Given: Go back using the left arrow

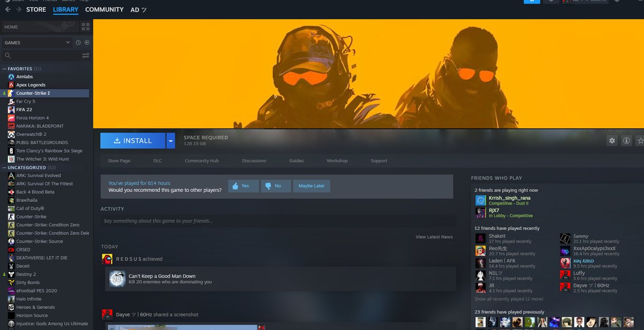Looking at the screenshot, I should click(x=7, y=10).
